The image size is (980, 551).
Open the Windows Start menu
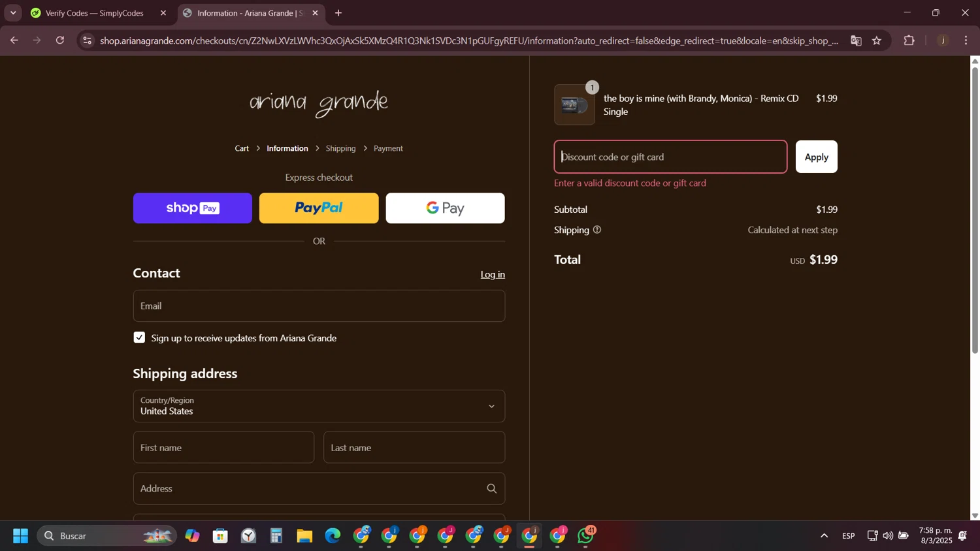(20, 536)
